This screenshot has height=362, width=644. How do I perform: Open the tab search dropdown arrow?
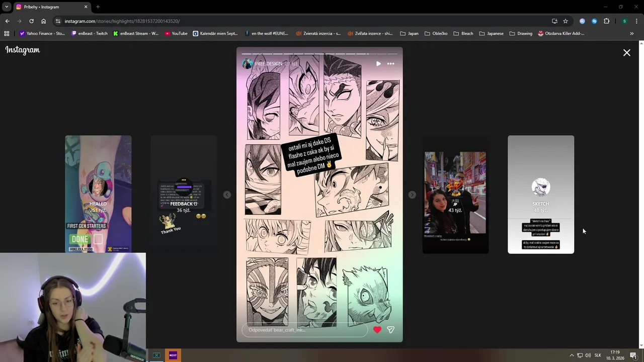7,7
